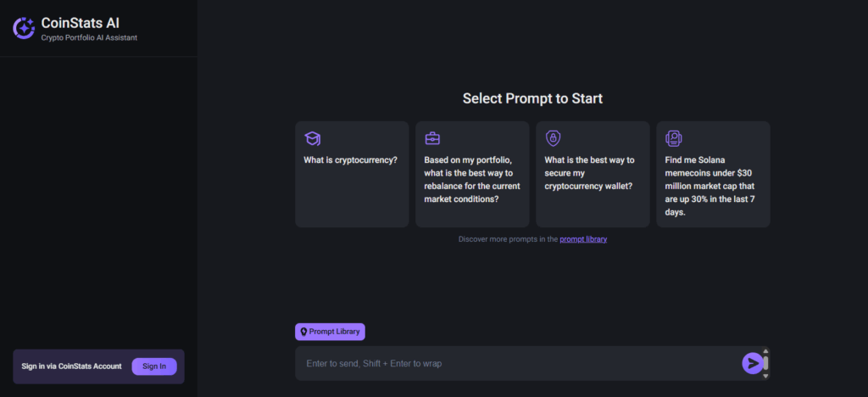Click the input box scroll up arrow
Image resolution: width=868 pixels, height=397 pixels.
click(765, 351)
